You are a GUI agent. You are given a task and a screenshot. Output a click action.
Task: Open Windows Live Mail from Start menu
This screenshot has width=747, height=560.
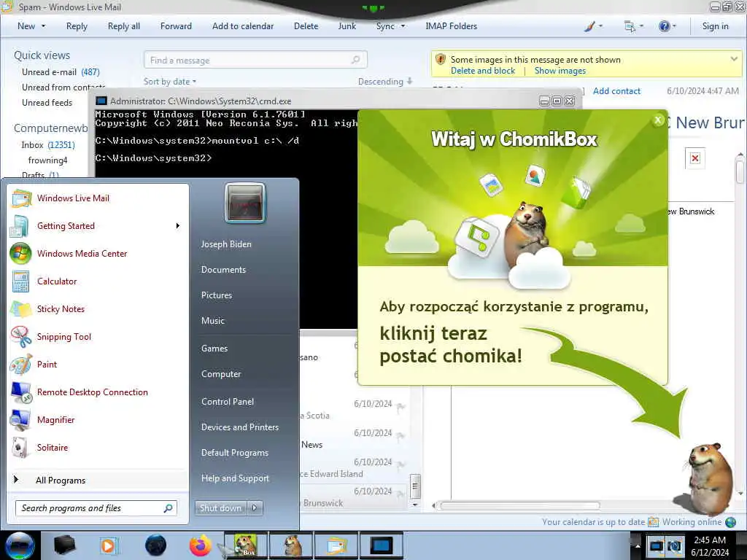(73, 198)
